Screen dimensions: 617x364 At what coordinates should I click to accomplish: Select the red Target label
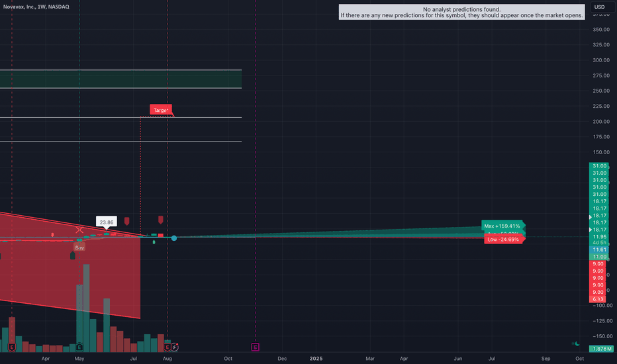click(161, 110)
